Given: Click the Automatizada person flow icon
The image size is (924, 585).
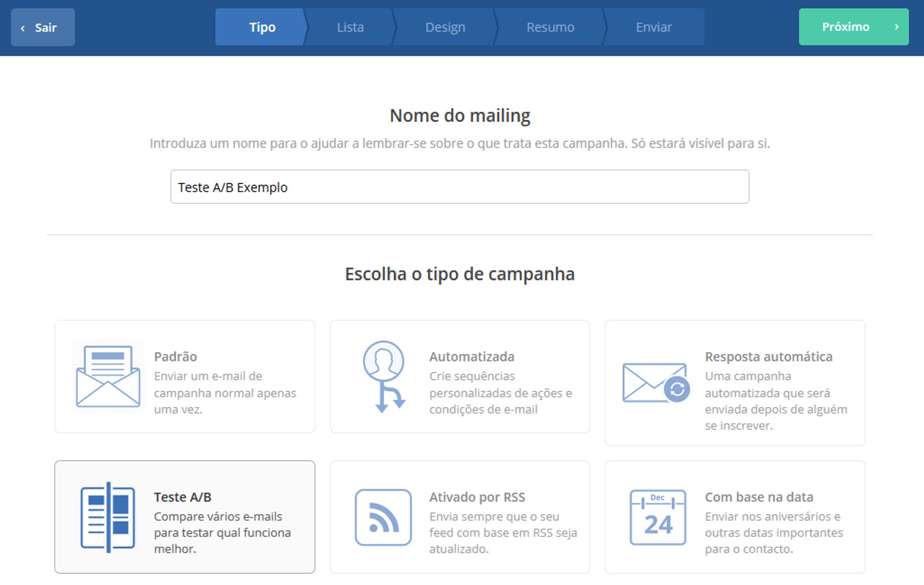Looking at the screenshot, I should 384,376.
